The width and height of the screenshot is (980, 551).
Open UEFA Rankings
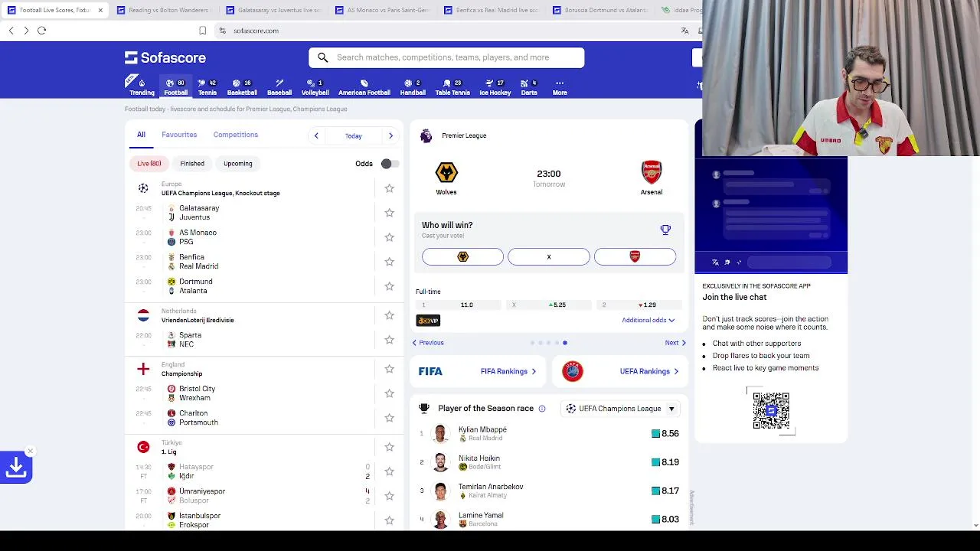pyautogui.click(x=619, y=371)
